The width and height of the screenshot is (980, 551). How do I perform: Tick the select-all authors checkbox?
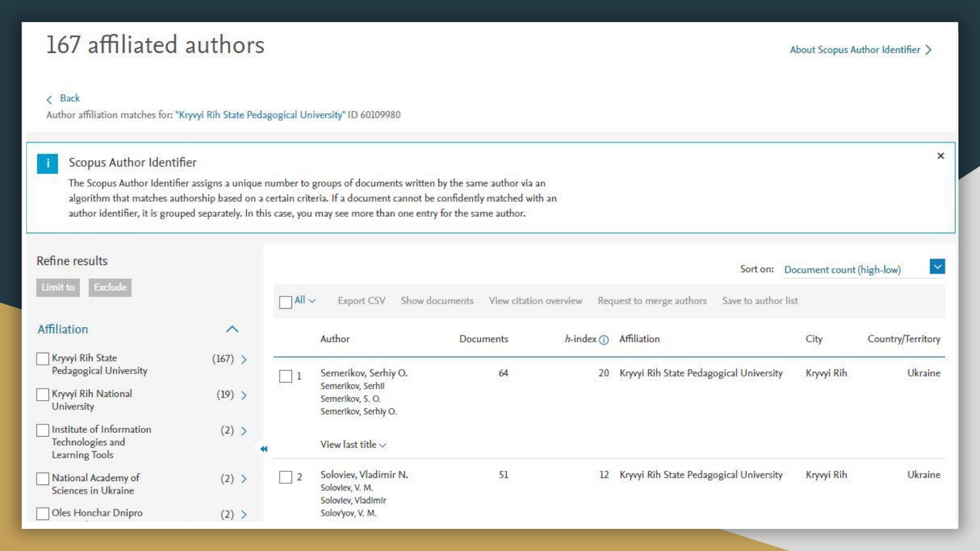pyautogui.click(x=286, y=302)
